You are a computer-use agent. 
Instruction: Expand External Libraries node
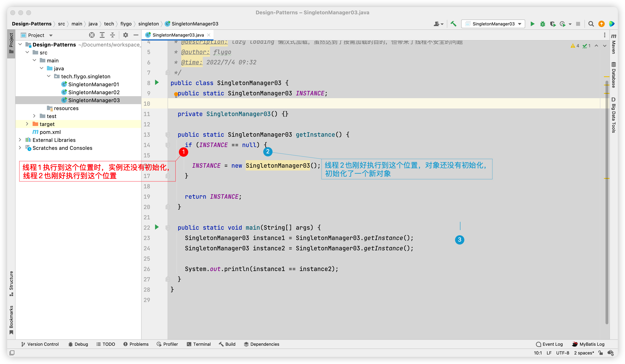click(x=20, y=140)
